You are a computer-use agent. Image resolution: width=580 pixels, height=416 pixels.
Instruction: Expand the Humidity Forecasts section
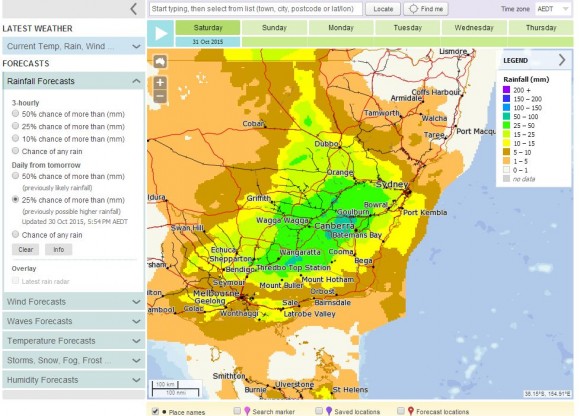click(x=74, y=380)
